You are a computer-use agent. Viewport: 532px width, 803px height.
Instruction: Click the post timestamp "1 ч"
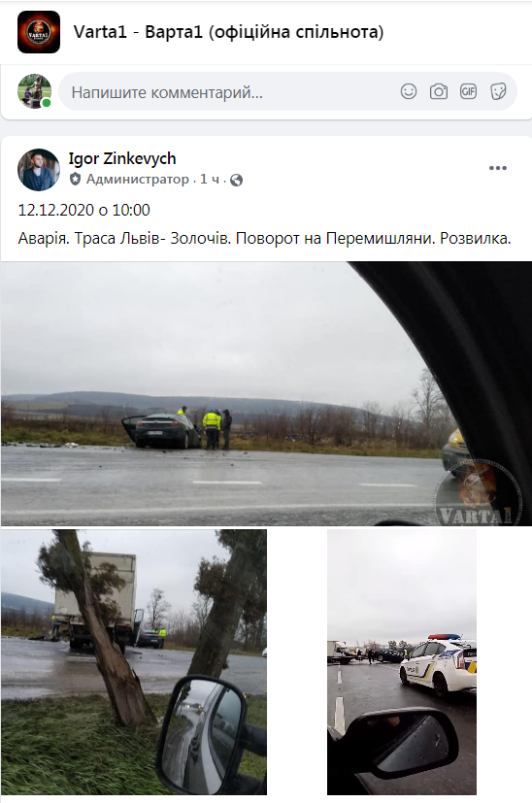click(x=210, y=180)
